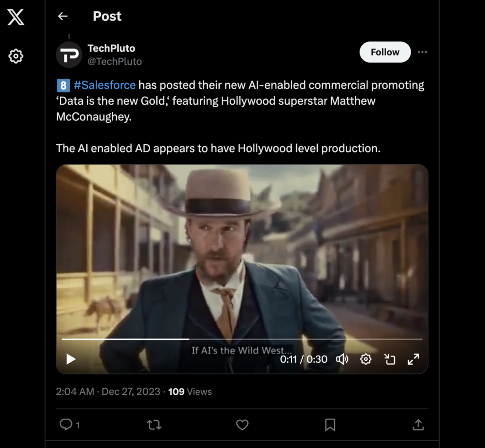The image size is (485, 448).
Task: Open the video player settings gear
Action: [x=366, y=359]
